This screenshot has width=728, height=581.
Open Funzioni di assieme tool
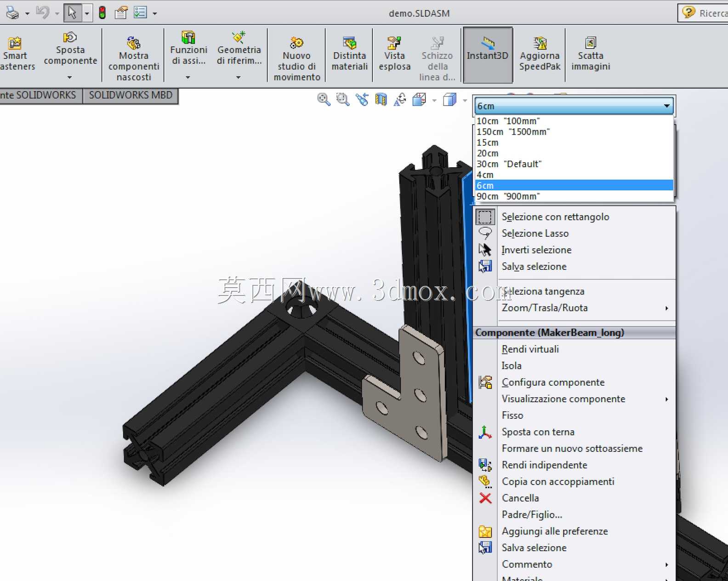[x=188, y=49]
